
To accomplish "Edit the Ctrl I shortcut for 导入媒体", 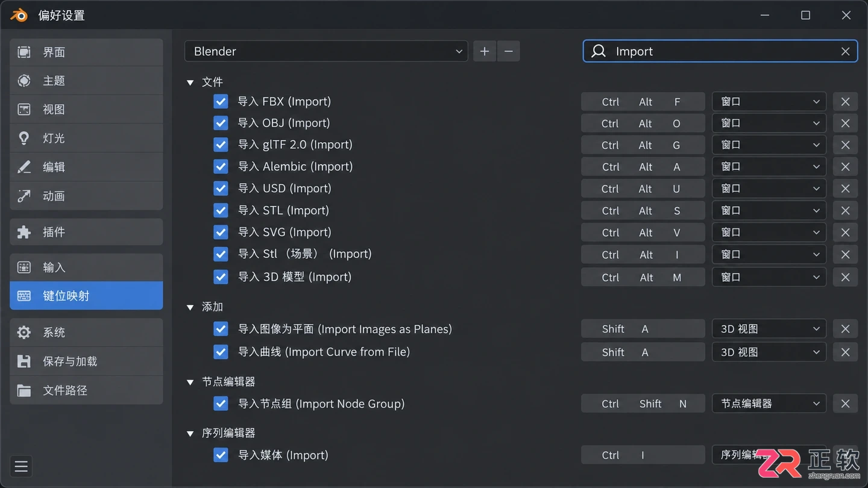I will coord(643,455).
